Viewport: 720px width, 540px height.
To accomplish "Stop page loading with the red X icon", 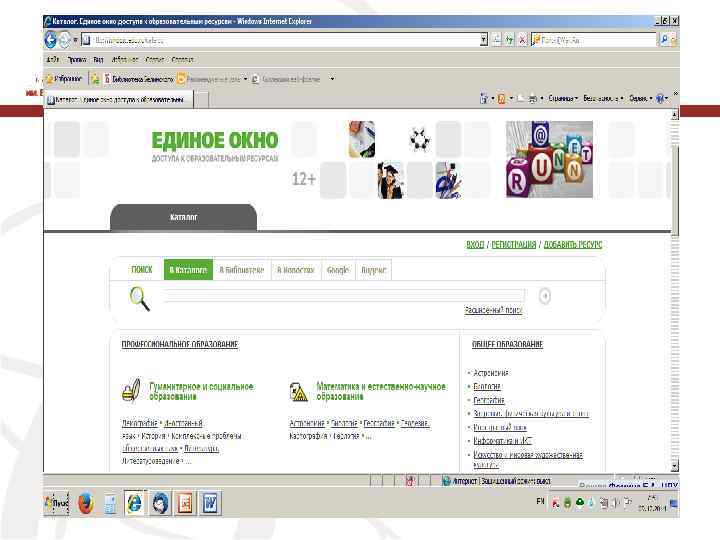I will pos(522,40).
